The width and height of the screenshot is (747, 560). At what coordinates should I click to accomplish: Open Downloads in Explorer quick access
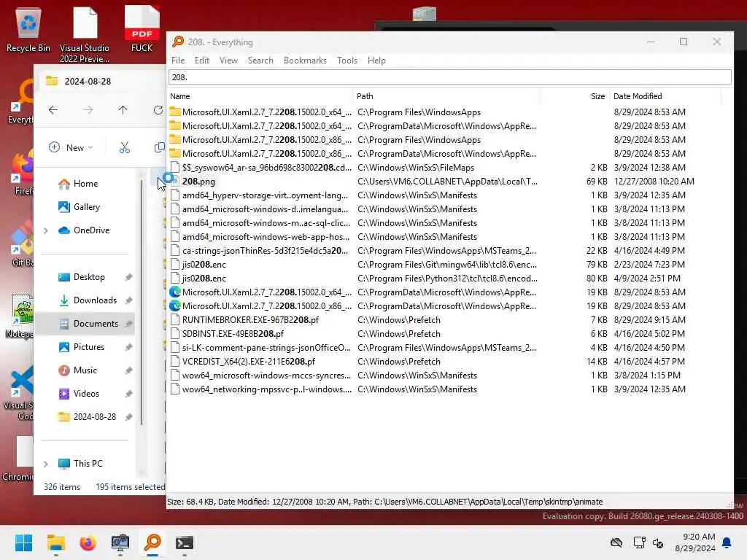[95, 300]
